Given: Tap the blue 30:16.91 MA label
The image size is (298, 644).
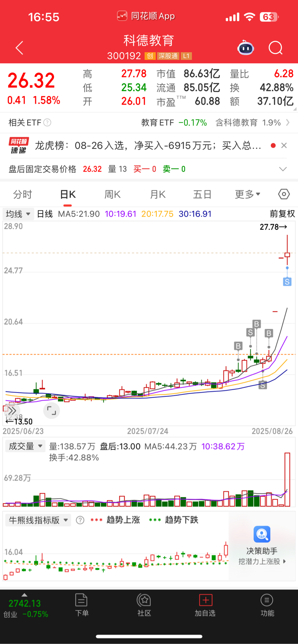Looking at the screenshot, I should point(195,214).
